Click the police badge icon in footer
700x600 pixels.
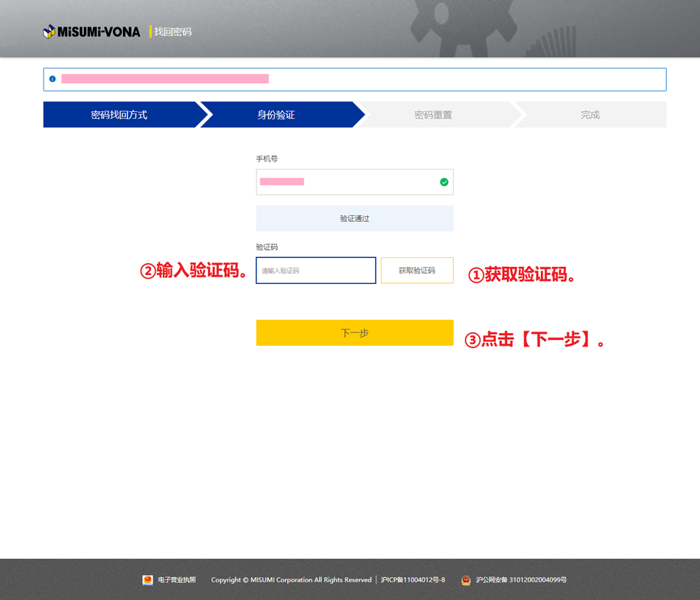coord(466,580)
